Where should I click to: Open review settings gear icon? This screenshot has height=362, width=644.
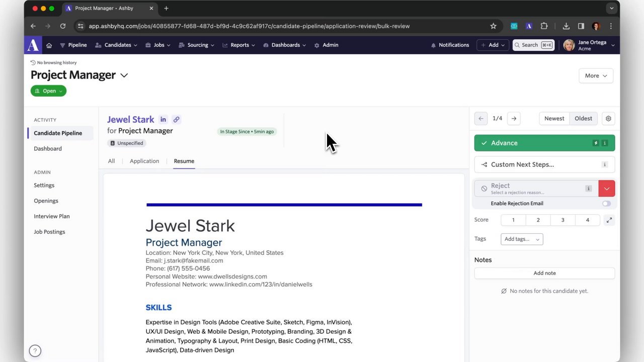(x=608, y=119)
